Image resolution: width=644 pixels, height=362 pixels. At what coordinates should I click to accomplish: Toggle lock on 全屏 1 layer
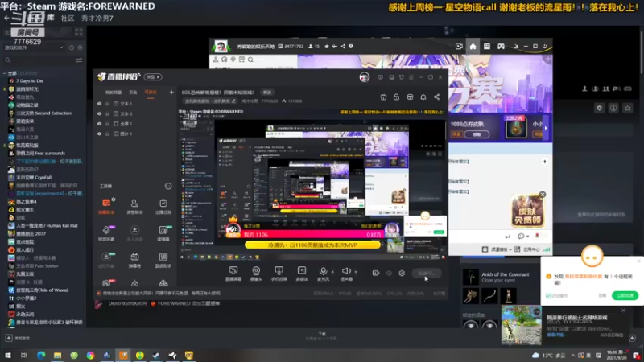pos(108,124)
